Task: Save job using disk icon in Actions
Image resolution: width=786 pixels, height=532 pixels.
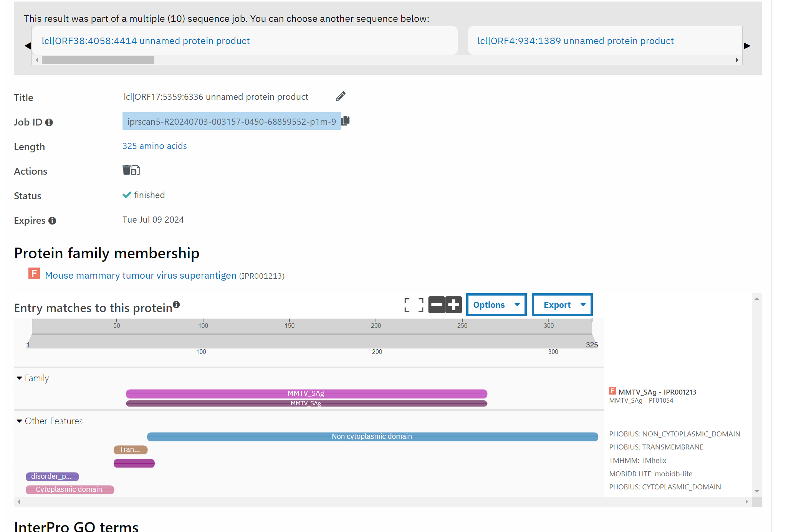Action: tap(136, 170)
